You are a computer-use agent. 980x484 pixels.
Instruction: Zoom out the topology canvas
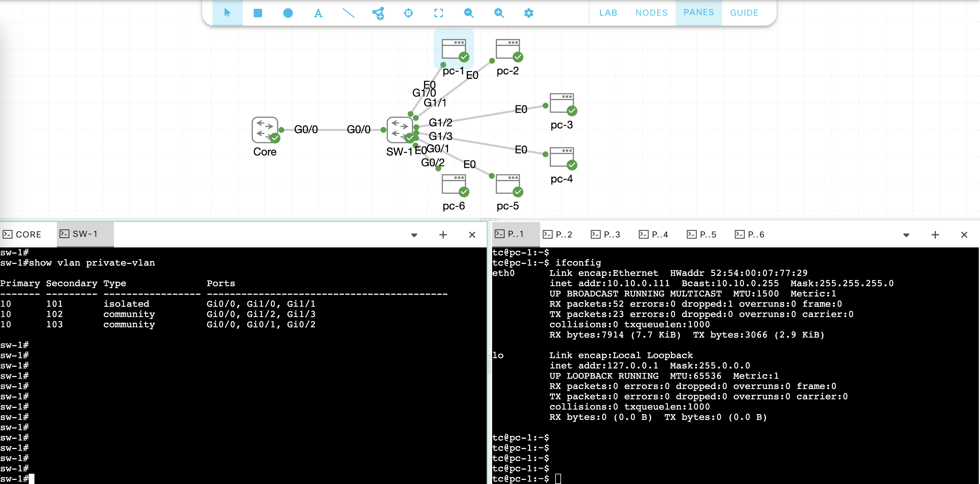(x=468, y=13)
